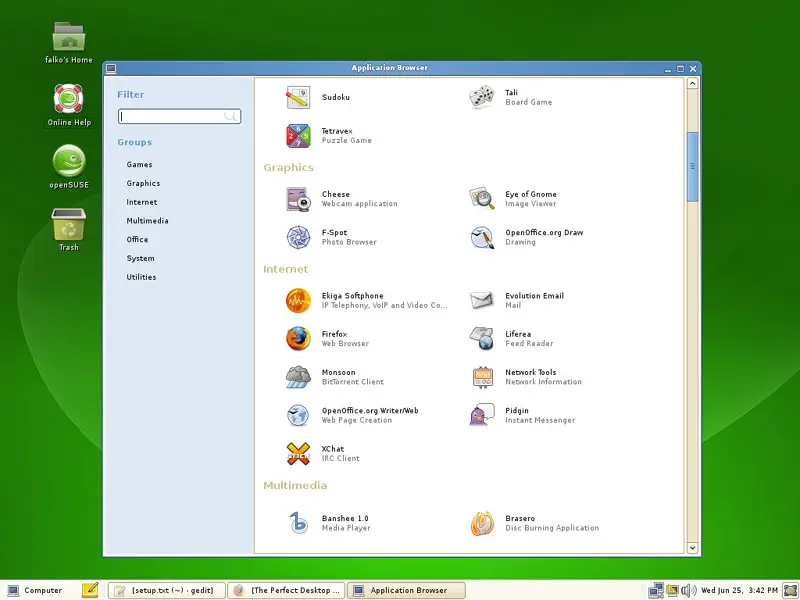
Task: Click the Filter search input field
Action: [180, 116]
